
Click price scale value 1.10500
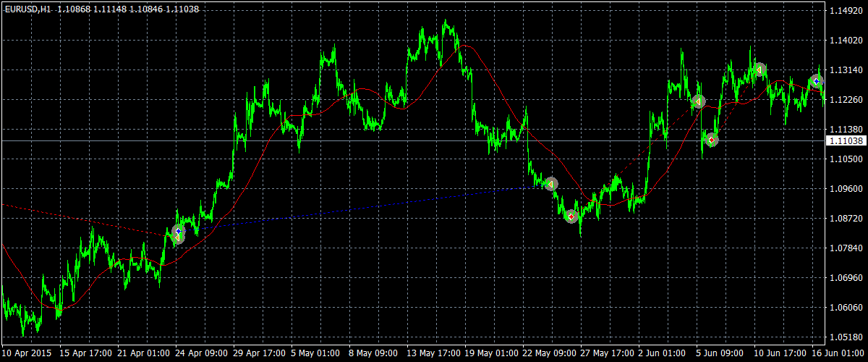click(x=847, y=159)
